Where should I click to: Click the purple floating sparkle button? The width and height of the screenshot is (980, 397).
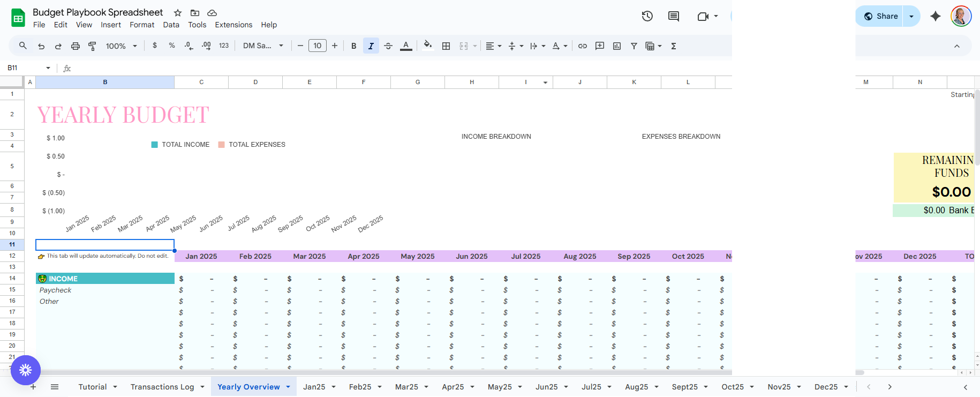click(26, 370)
